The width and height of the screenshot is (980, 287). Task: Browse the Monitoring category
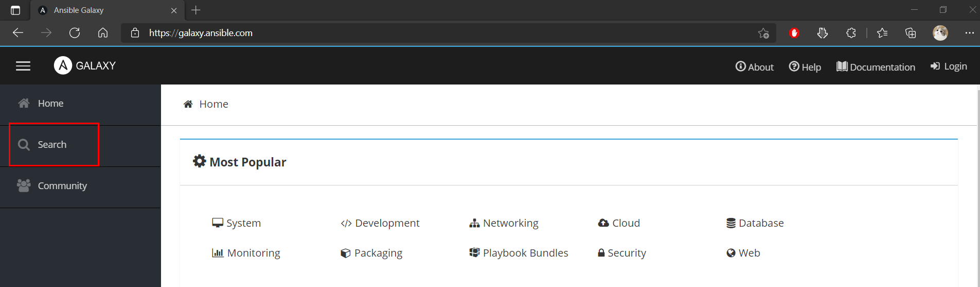pyautogui.click(x=246, y=253)
